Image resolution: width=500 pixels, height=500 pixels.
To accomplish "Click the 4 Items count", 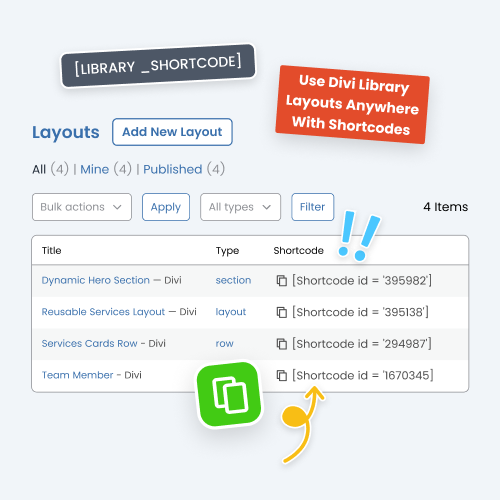I will pos(446,207).
